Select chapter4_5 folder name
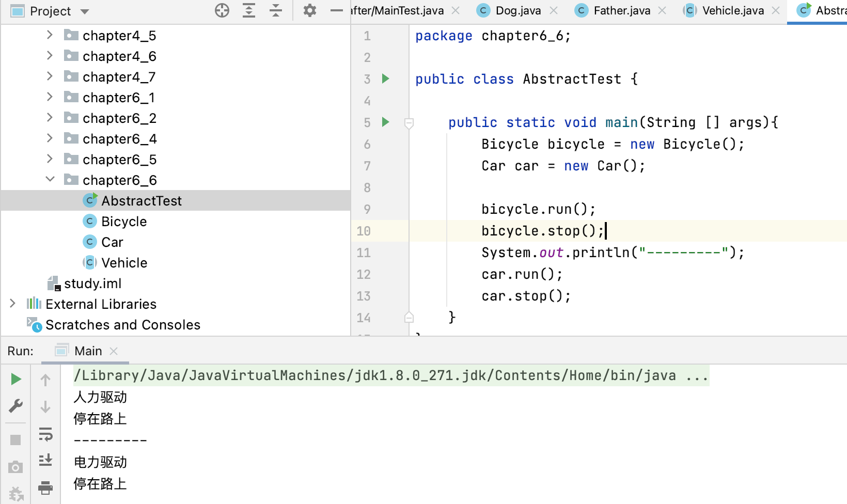This screenshot has width=847, height=504. click(x=119, y=36)
